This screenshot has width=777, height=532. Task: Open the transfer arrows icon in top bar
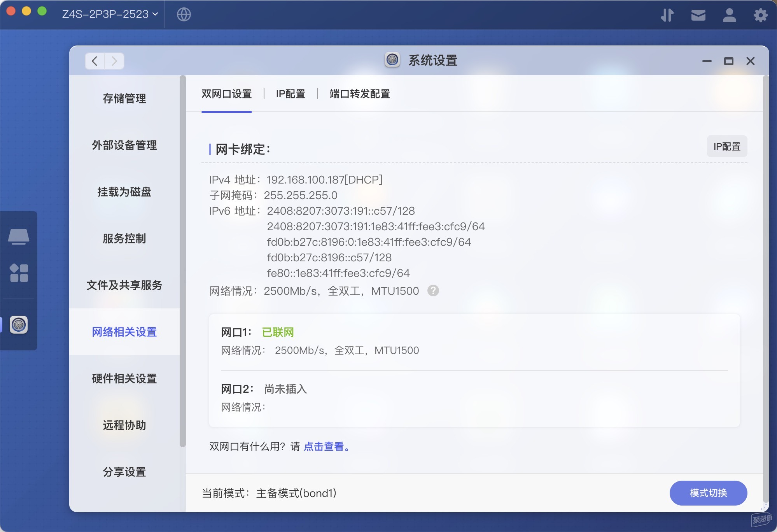click(x=667, y=15)
